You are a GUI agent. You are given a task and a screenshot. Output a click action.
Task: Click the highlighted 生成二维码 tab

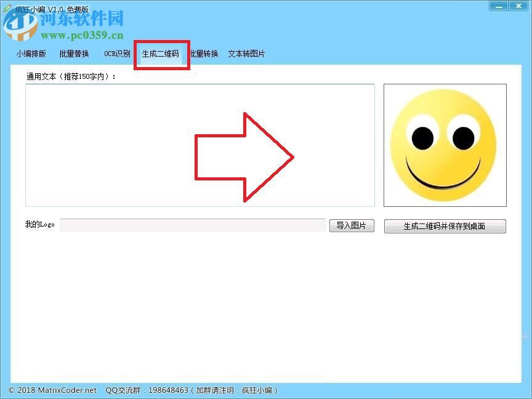(161, 54)
